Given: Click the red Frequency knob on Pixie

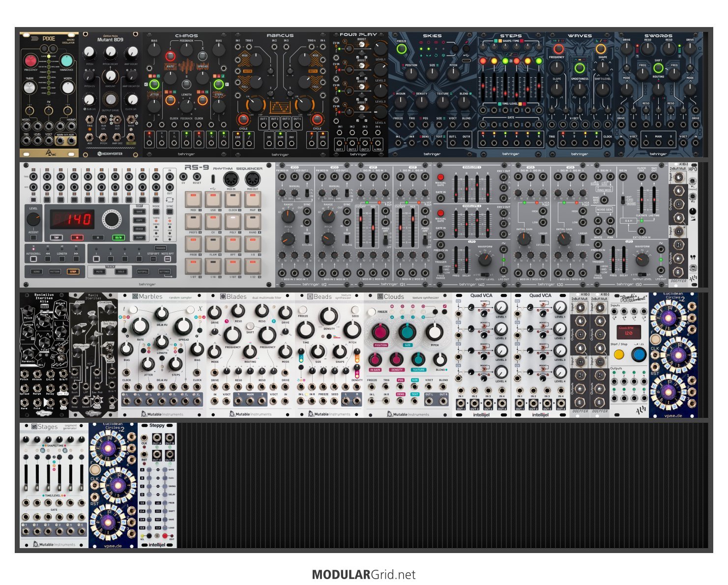Looking at the screenshot, I should point(30,60).
